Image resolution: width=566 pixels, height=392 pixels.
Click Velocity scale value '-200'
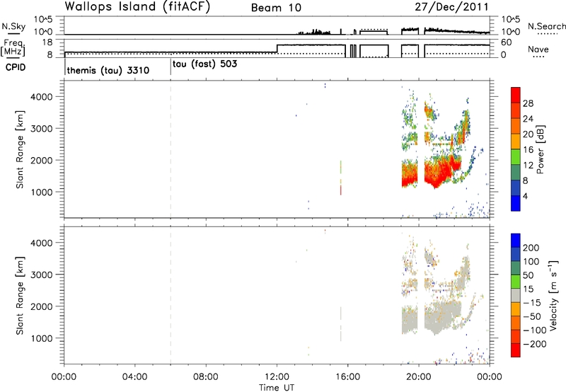point(535,344)
